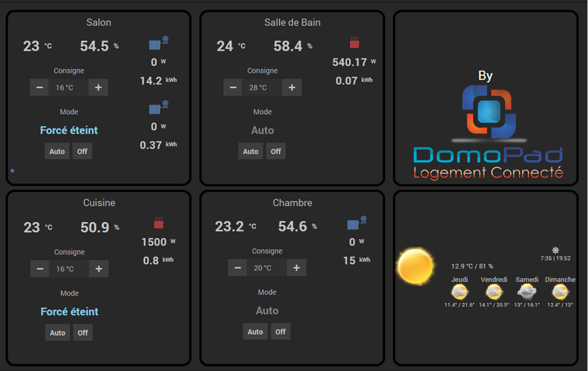Image resolution: width=588 pixels, height=371 pixels.
Task: Click the red heating radiator icon in Cuisine
Action: click(x=159, y=223)
